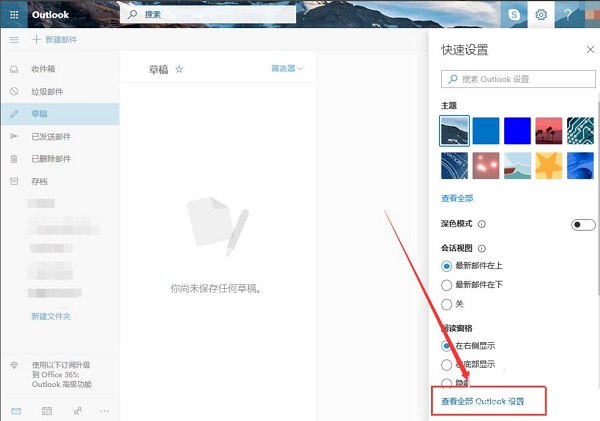Viewport: 600px width, 421px height.
Task: Open the 筛选器 dropdown
Action: click(287, 69)
